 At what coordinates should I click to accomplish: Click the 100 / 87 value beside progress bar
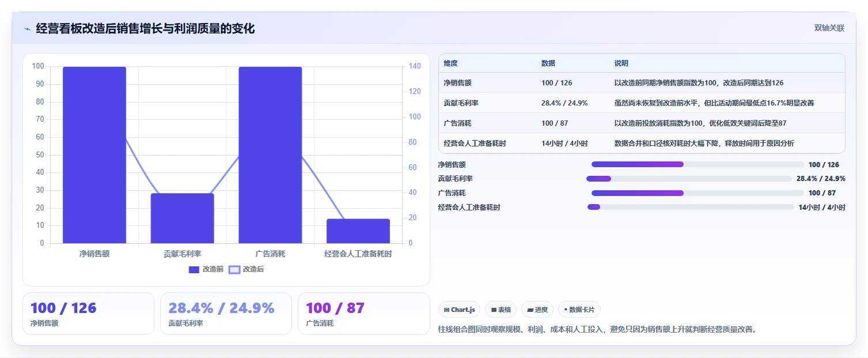click(822, 193)
